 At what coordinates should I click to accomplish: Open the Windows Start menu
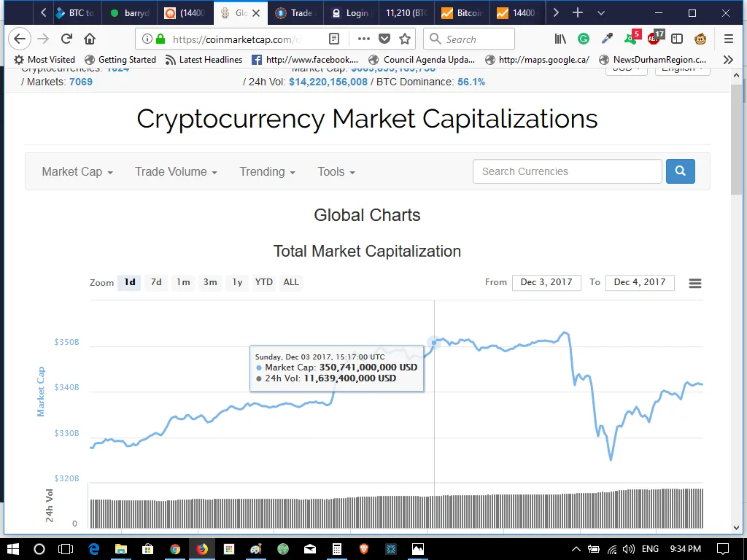(x=13, y=549)
